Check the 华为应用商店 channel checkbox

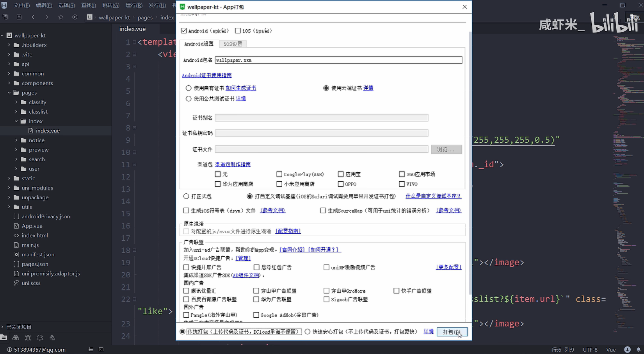[218, 184]
